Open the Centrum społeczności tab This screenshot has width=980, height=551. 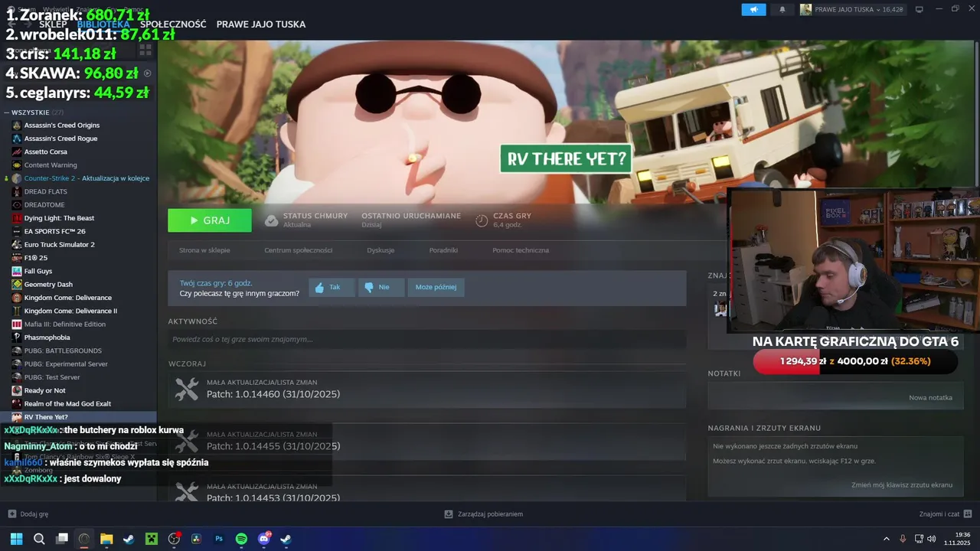[x=299, y=250]
